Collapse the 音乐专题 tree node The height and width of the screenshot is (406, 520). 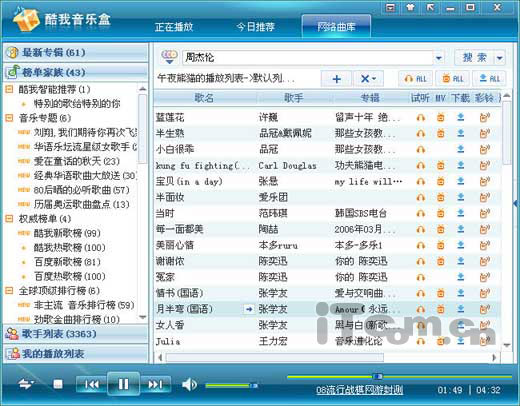pos(9,118)
